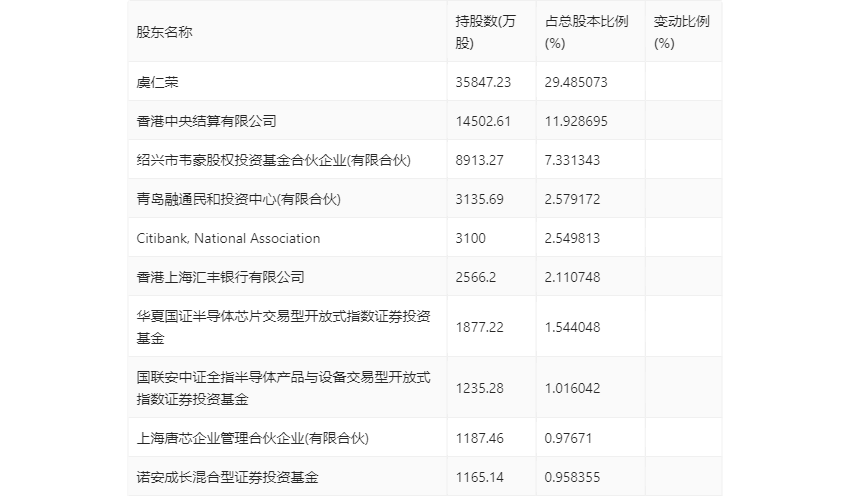Image resolution: width=850 pixels, height=496 pixels.
Task: Click the 持股数(万股) column header
Action: pyautogui.click(x=485, y=32)
